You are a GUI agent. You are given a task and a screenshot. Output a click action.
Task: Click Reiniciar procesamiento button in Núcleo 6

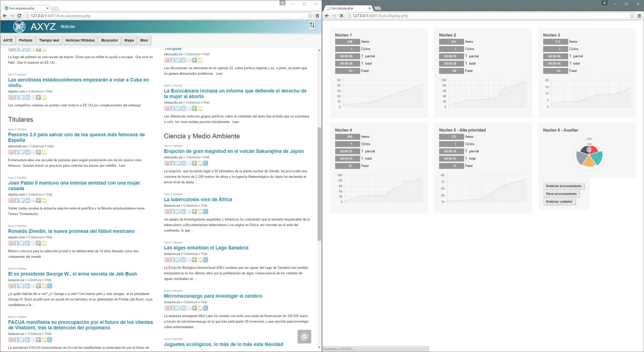(x=564, y=186)
